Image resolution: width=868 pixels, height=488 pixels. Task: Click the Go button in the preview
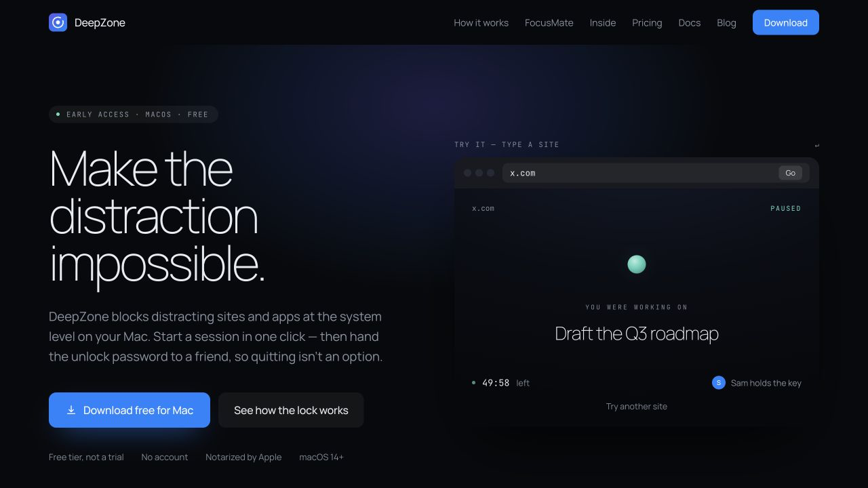tap(791, 173)
